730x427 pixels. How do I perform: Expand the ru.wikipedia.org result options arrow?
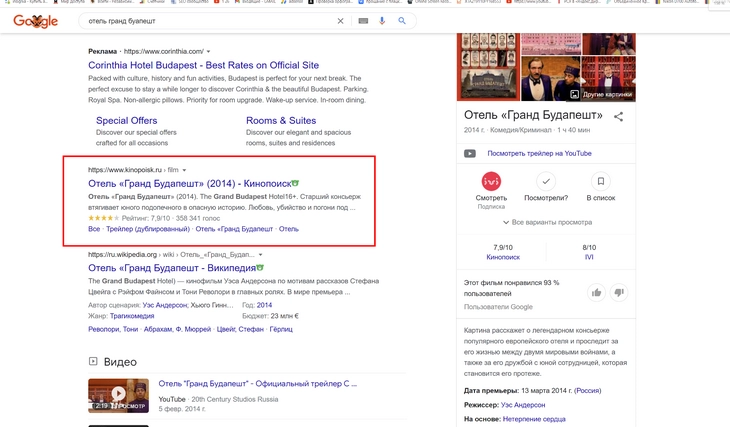point(261,255)
